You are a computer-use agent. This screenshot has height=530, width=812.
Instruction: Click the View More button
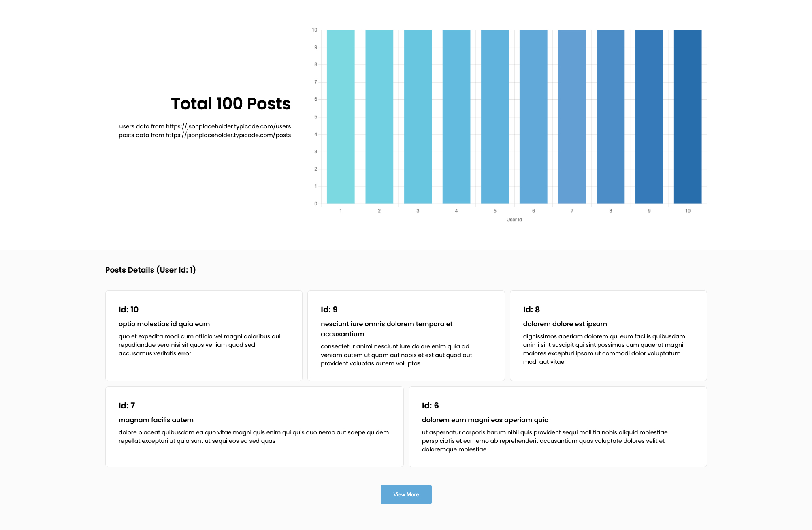point(406,494)
